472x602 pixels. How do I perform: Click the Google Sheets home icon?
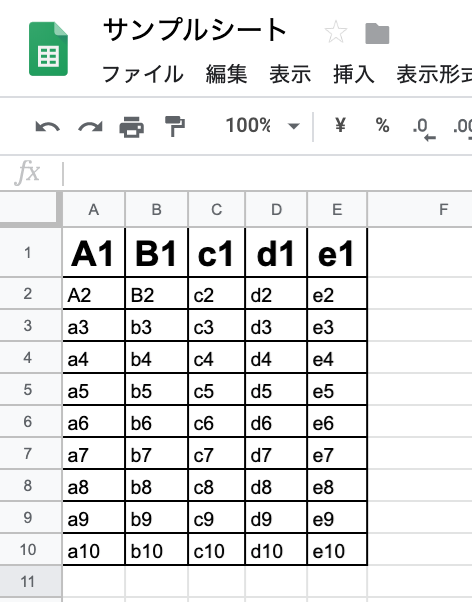[48, 49]
